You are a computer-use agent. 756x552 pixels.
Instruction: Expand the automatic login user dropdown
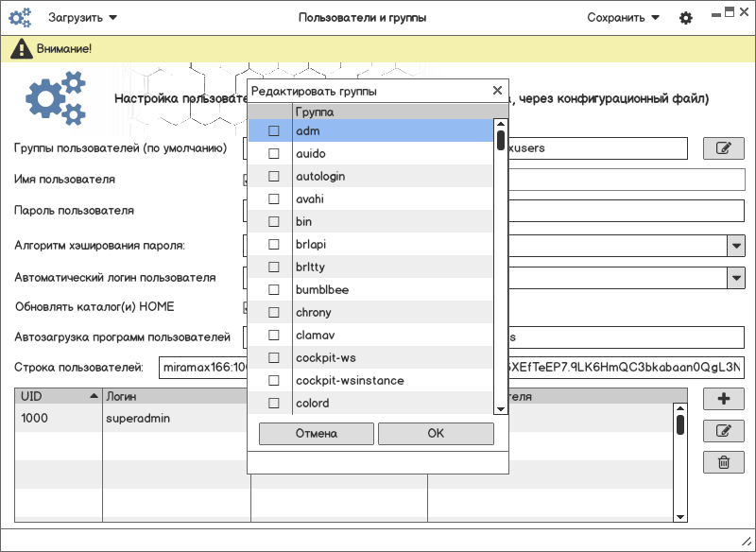[736, 278]
